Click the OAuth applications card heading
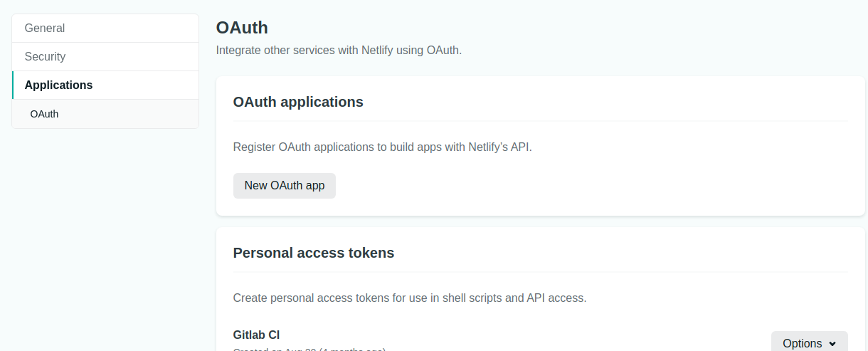 298,102
